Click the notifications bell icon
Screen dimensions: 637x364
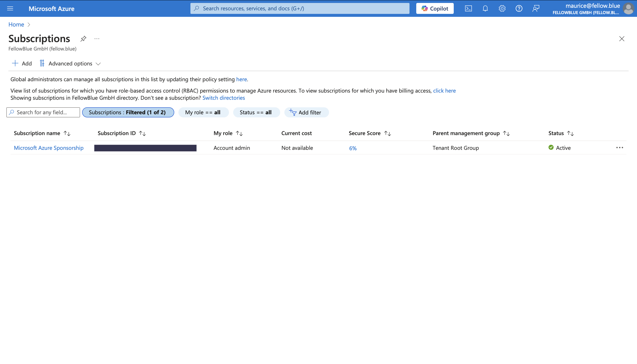click(485, 8)
